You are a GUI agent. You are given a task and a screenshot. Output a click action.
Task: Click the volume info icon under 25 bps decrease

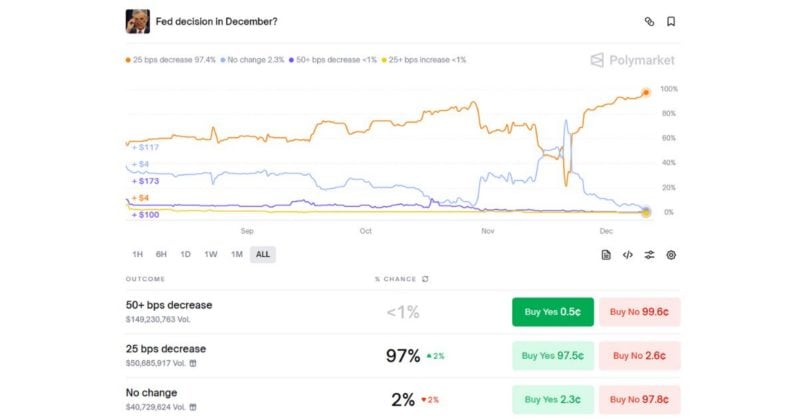coord(193,363)
